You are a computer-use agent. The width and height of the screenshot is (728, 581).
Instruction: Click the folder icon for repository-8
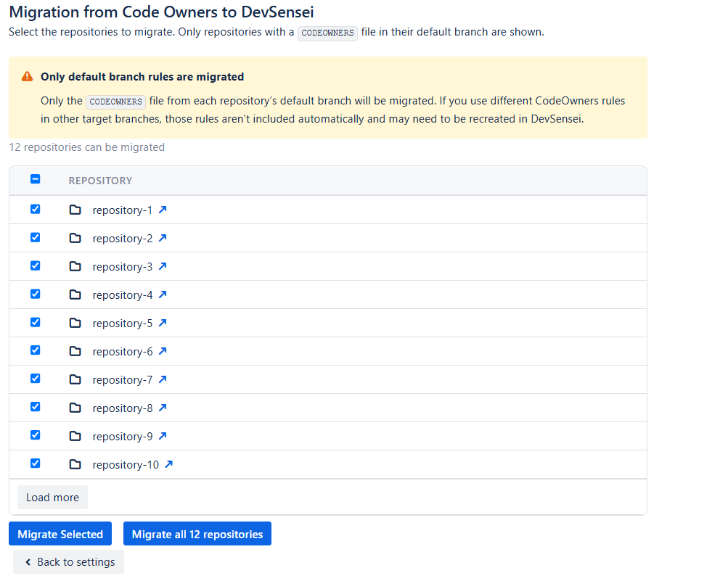75,408
